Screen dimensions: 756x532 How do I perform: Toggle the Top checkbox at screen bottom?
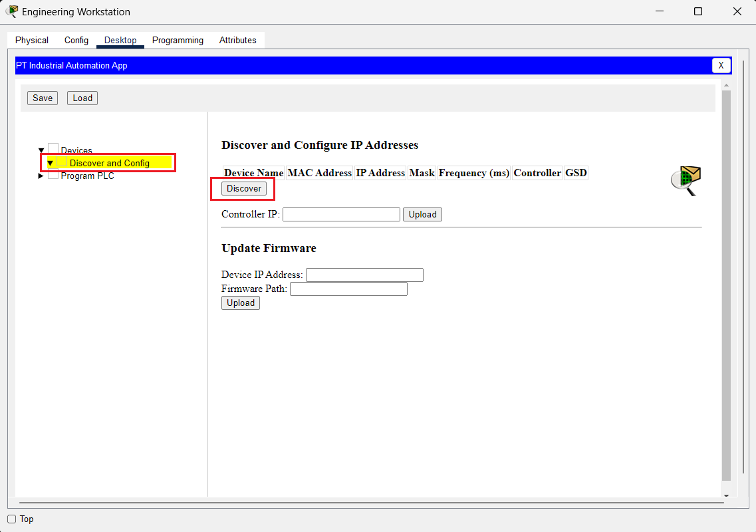(11, 519)
